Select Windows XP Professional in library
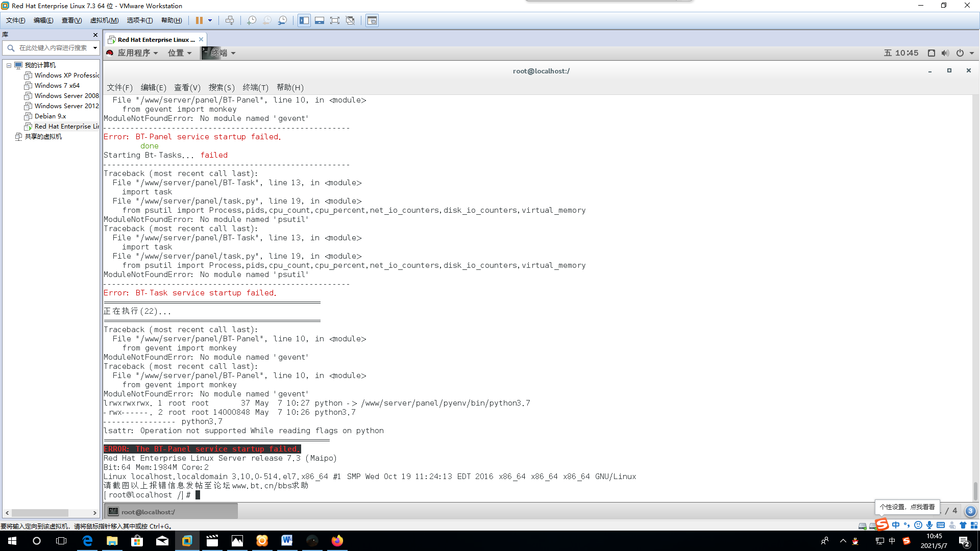Viewport: 980px width, 551px height. click(x=62, y=76)
